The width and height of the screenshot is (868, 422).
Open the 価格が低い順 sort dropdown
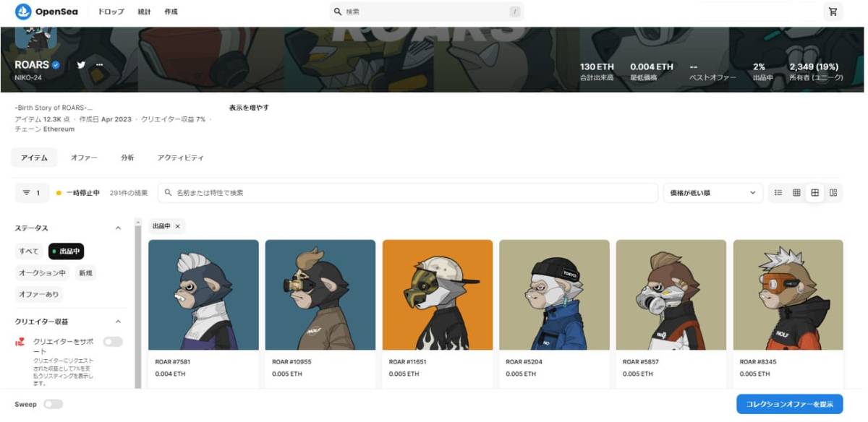coord(712,193)
